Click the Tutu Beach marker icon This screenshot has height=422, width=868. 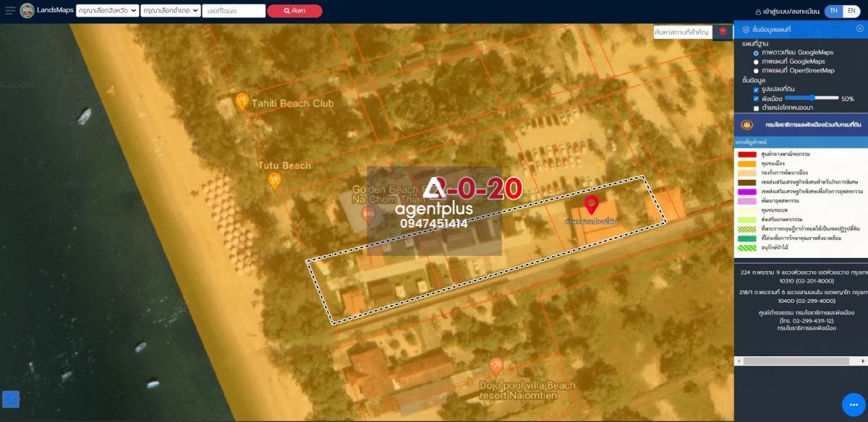[x=274, y=180]
